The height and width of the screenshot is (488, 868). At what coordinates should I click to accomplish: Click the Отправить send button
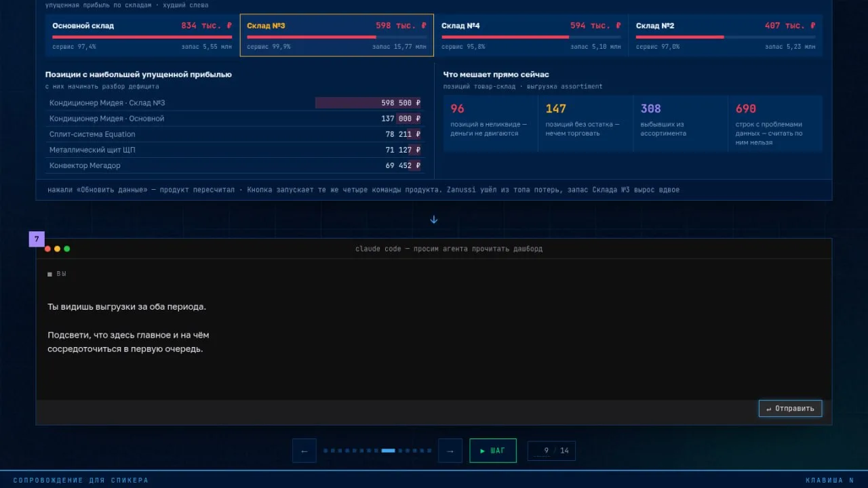(x=790, y=409)
